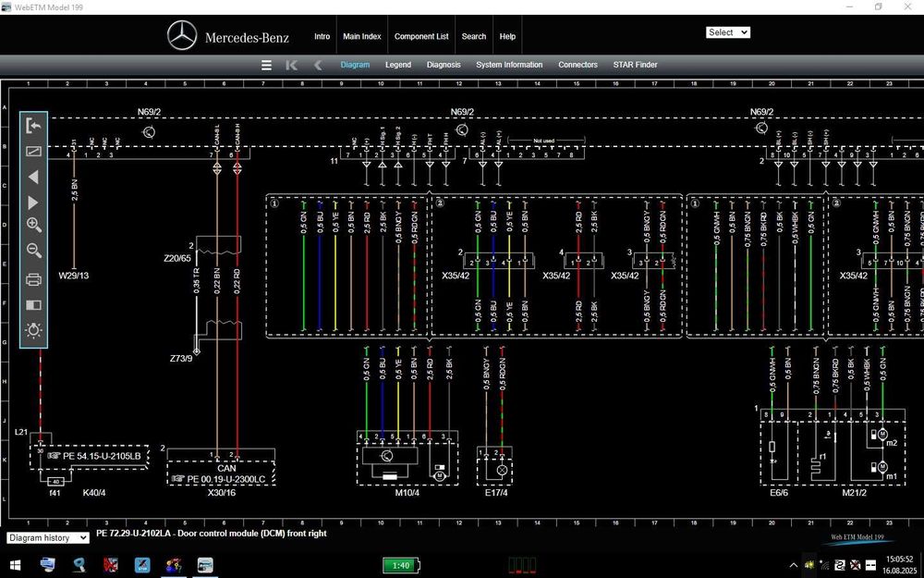
Task: Open the System Information tab
Action: 509,65
